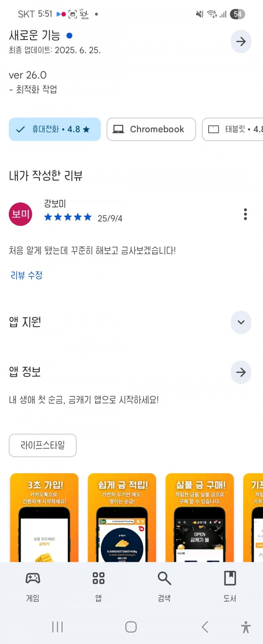
Task: Tap the accessibility figure icon
Action: click(x=246, y=627)
